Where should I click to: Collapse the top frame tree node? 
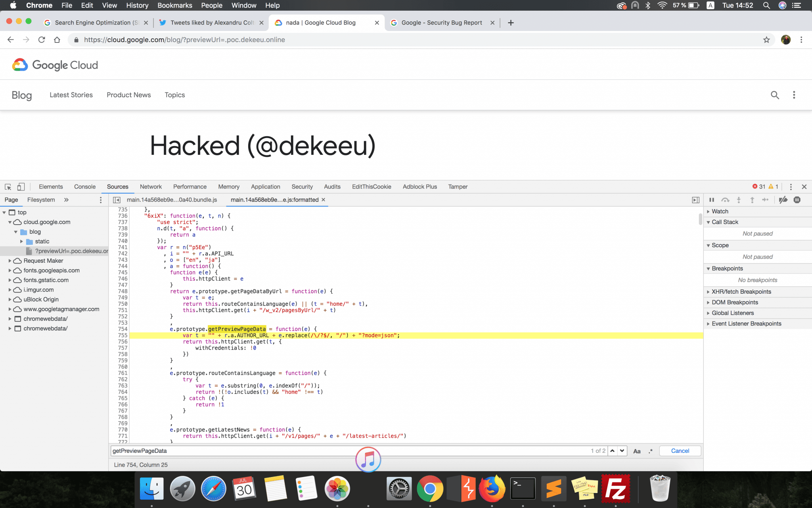coord(4,213)
